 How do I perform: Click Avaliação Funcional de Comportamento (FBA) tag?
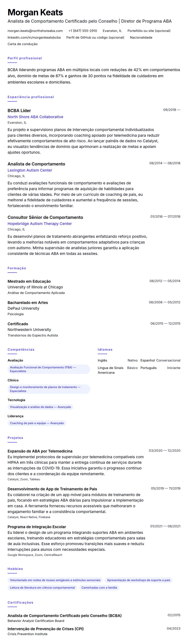pos(49,369)
